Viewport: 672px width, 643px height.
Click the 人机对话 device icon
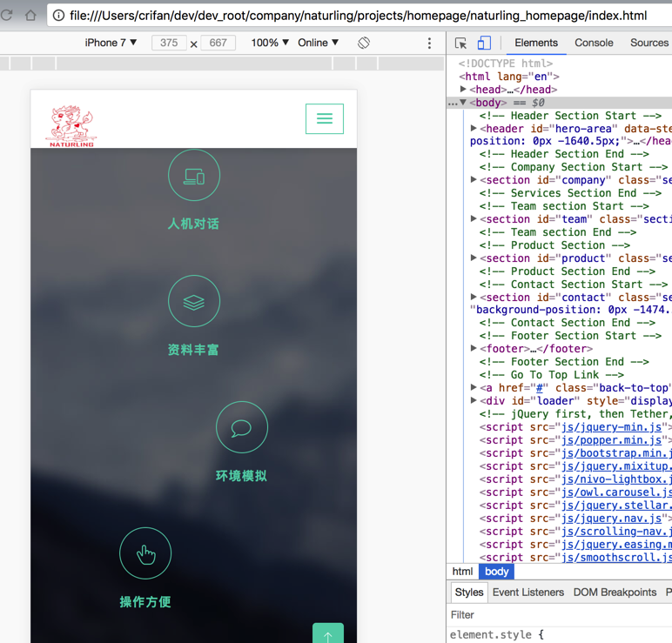click(194, 175)
